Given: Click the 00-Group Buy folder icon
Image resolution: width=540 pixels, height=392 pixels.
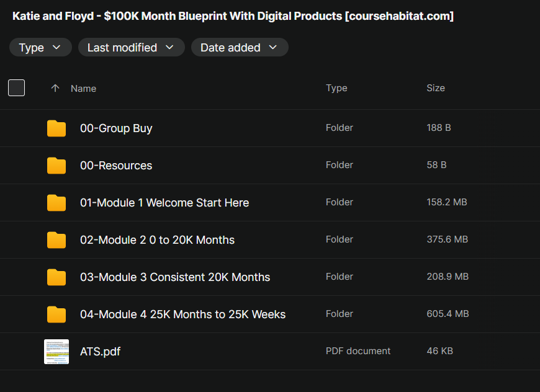Looking at the screenshot, I should (x=56, y=128).
